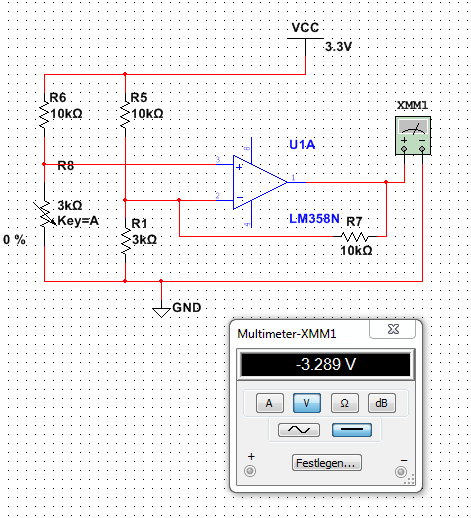The image size is (471, 518).
Task: Click the GND label text
Action: [187, 307]
